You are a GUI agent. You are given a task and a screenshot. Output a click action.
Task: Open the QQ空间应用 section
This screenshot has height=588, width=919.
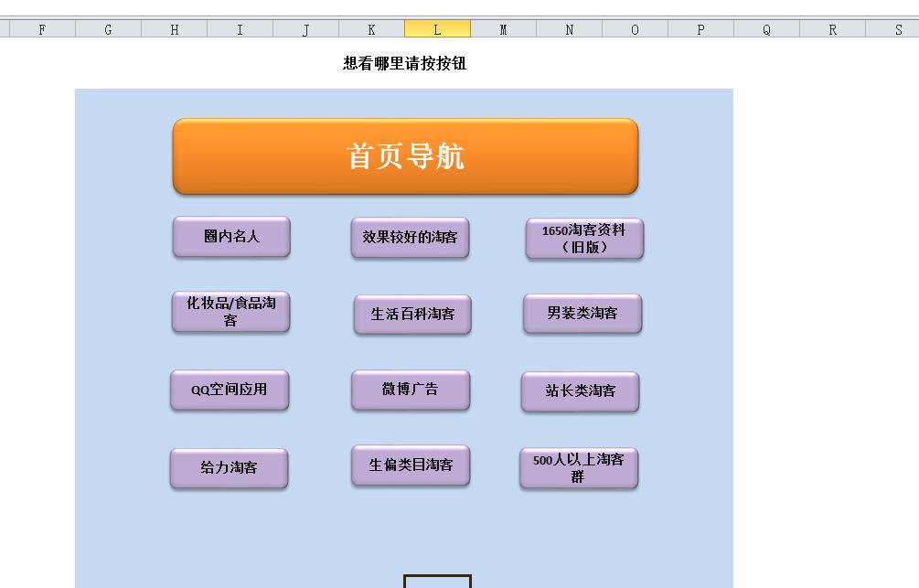coord(230,390)
